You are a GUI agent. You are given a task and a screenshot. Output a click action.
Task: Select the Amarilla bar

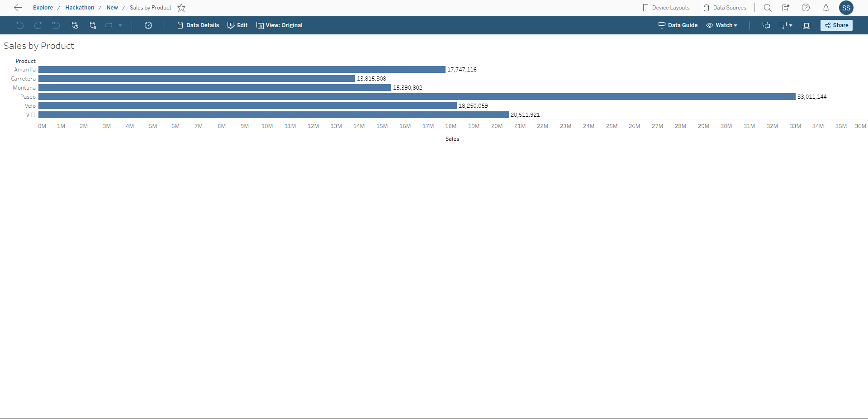242,70
